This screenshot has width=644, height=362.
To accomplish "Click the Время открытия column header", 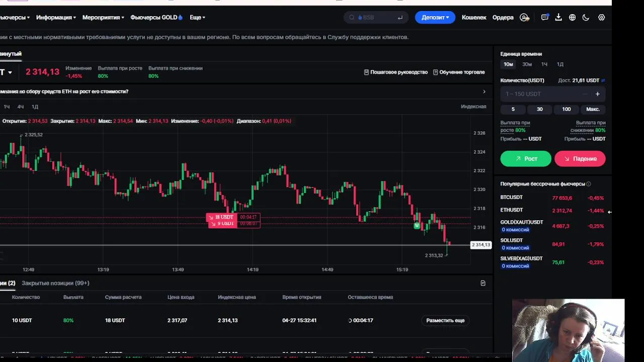I will click(x=302, y=297).
